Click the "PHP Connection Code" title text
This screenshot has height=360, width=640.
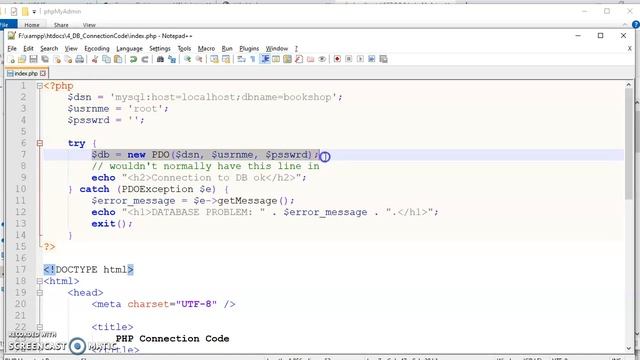(x=172, y=339)
